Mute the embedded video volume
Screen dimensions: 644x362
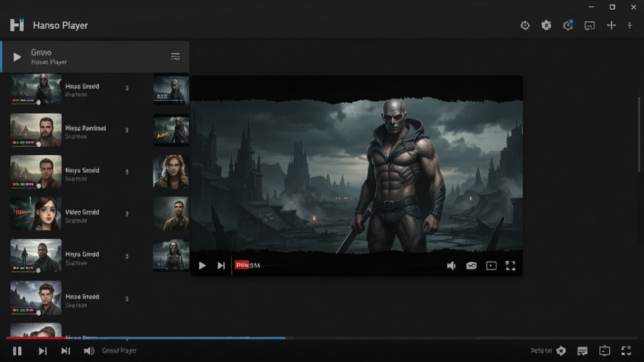(452, 266)
